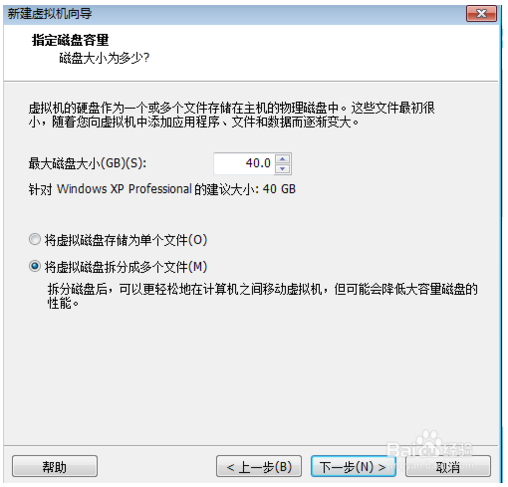Click the 将虚拟磁盘存储为单个文件(O) label text

coord(126,240)
